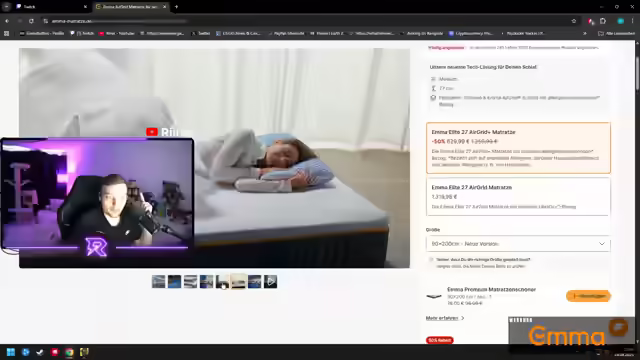Go back to previous page
The image size is (640, 360).
tap(7, 21)
